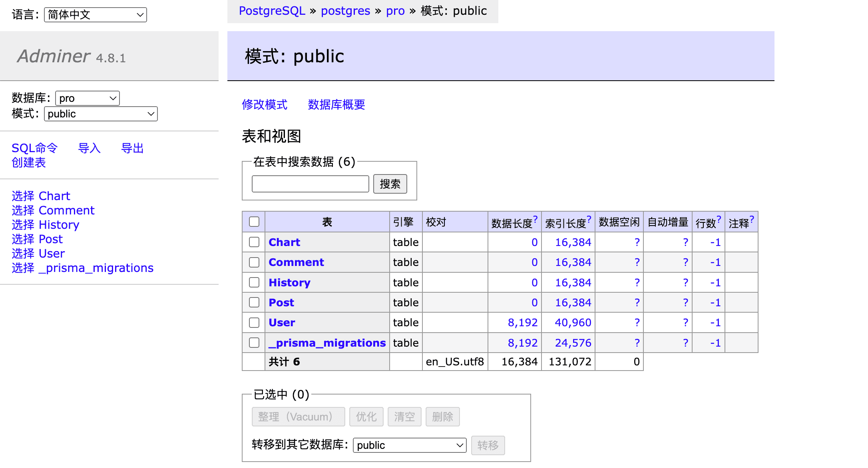Viewport: 868px width, 468px height.
Task: Open the Comment table link
Action: tap(296, 262)
